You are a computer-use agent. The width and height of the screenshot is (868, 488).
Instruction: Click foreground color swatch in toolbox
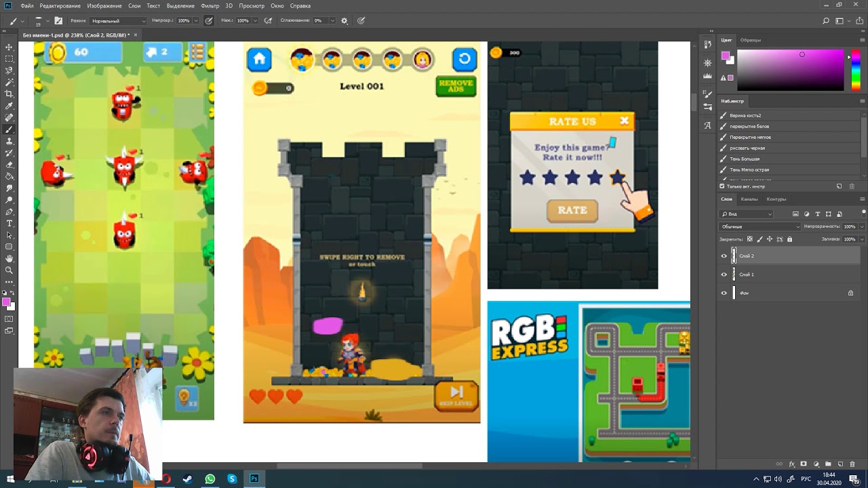pos(6,302)
